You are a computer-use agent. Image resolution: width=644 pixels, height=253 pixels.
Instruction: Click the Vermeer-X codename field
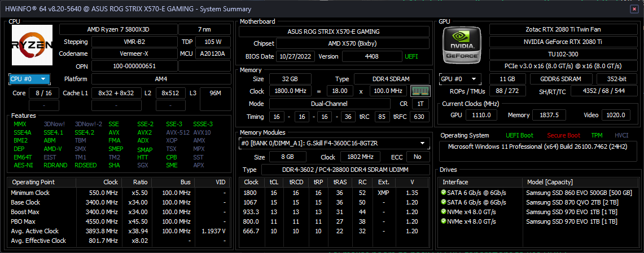(x=135, y=54)
